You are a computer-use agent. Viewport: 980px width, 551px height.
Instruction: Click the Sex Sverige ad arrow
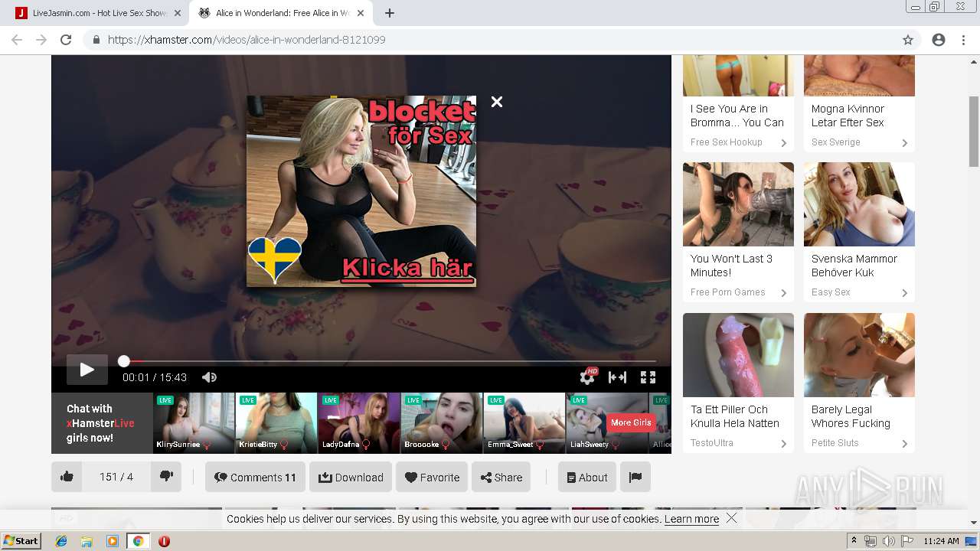point(904,143)
